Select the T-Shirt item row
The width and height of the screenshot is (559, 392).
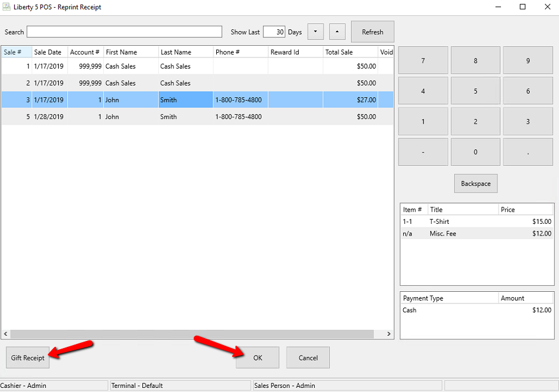(477, 221)
